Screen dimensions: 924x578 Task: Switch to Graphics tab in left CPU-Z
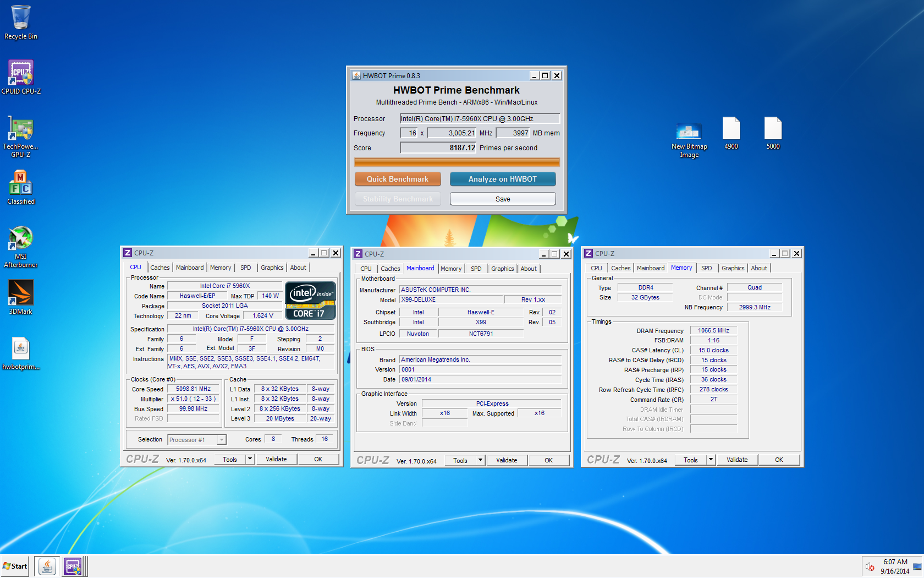(272, 268)
